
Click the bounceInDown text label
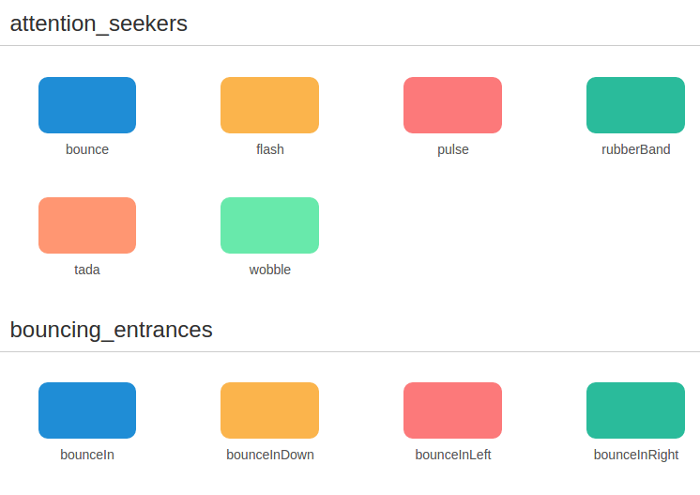(x=270, y=455)
